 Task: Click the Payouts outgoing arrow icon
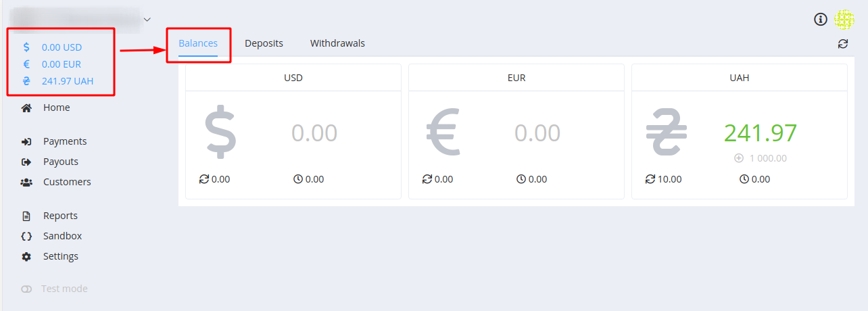click(x=26, y=162)
